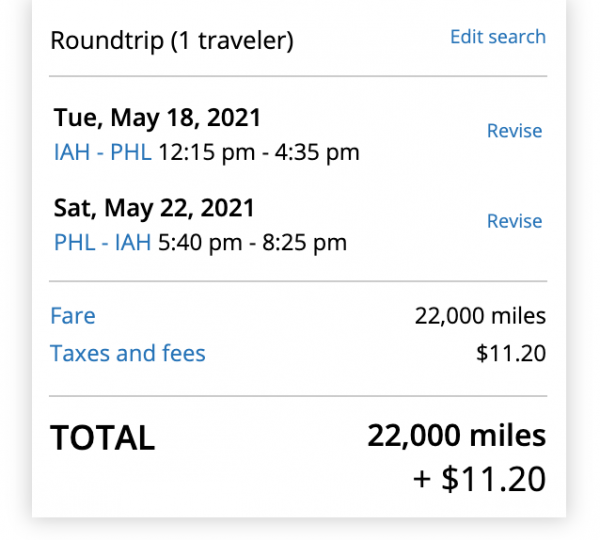Click the Fare details link
This screenshot has height=540, width=600.
[x=73, y=317]
